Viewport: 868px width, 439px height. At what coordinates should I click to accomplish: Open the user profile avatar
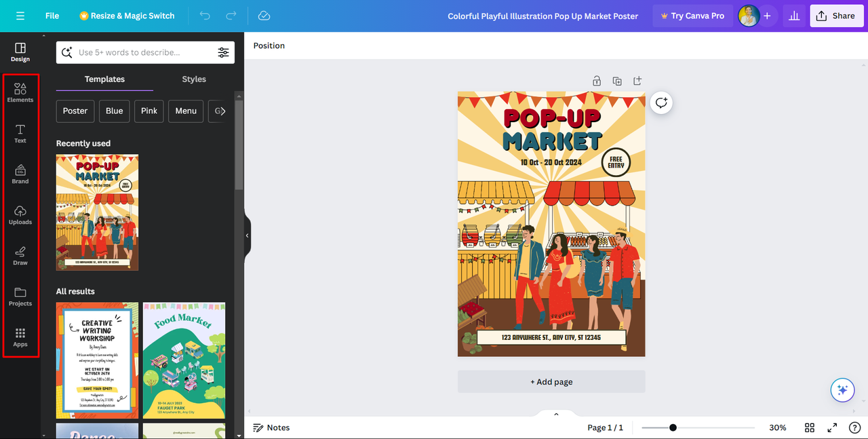tap(749, 16)
